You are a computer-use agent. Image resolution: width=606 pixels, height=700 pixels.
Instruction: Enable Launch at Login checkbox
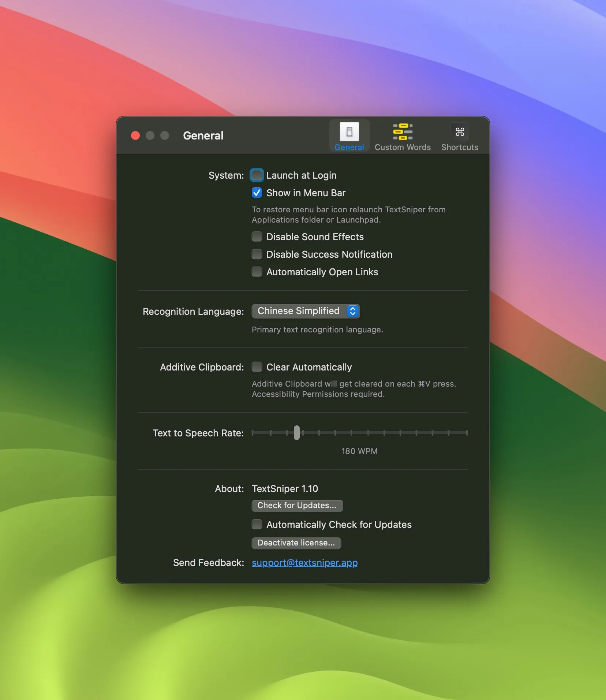[x=257, y=175]
